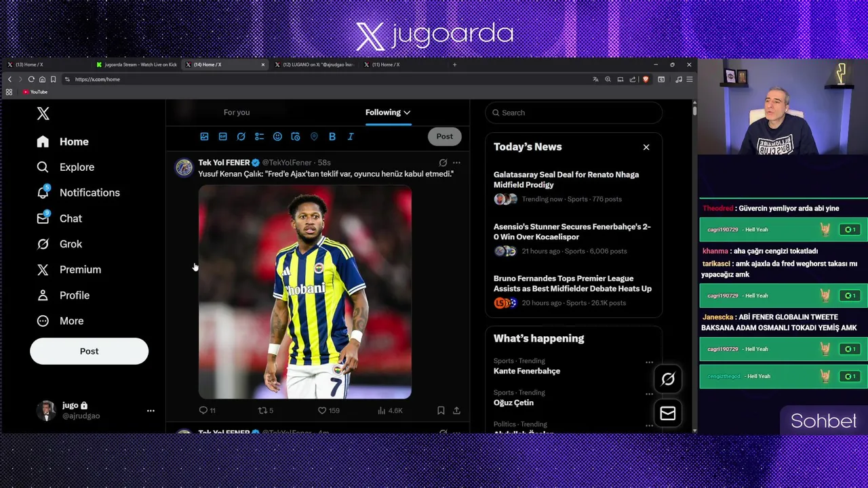The image size is (868, 488).
Task: Open Notifications in the sidebar
Action: (78, 192)
